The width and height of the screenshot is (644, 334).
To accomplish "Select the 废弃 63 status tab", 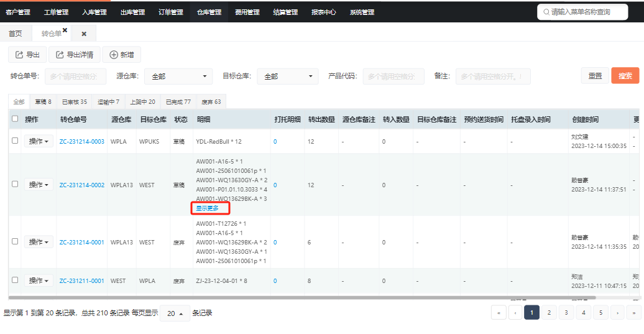I will click(x=211, y=101).
